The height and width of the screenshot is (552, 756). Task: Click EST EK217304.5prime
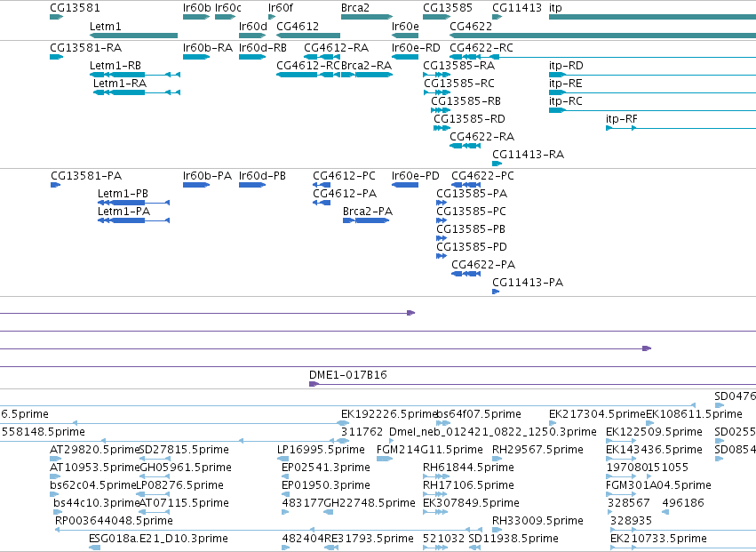[597, 414]
